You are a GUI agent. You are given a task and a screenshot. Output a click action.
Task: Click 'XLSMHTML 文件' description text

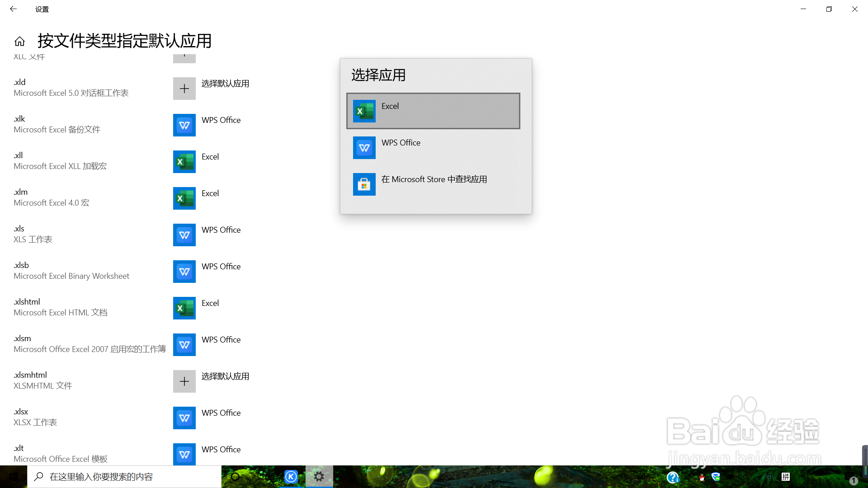pyautogui.click(x=43, y=386)
